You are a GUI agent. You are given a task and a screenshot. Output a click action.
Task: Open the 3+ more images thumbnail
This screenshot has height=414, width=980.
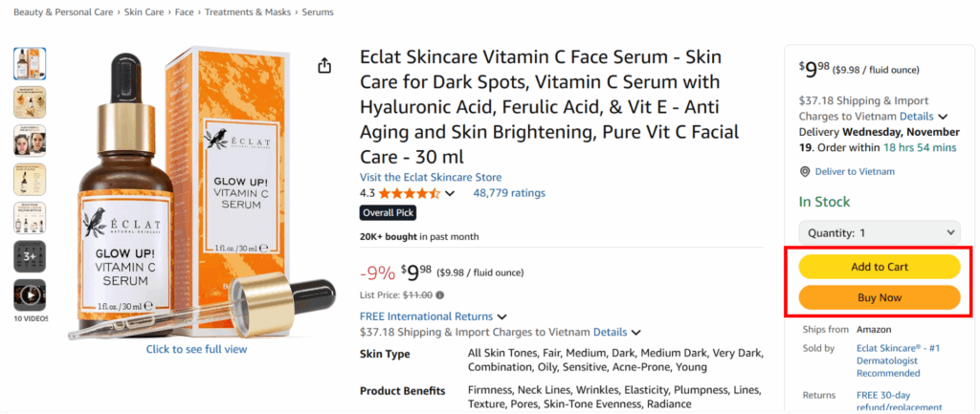coord(29,256)
